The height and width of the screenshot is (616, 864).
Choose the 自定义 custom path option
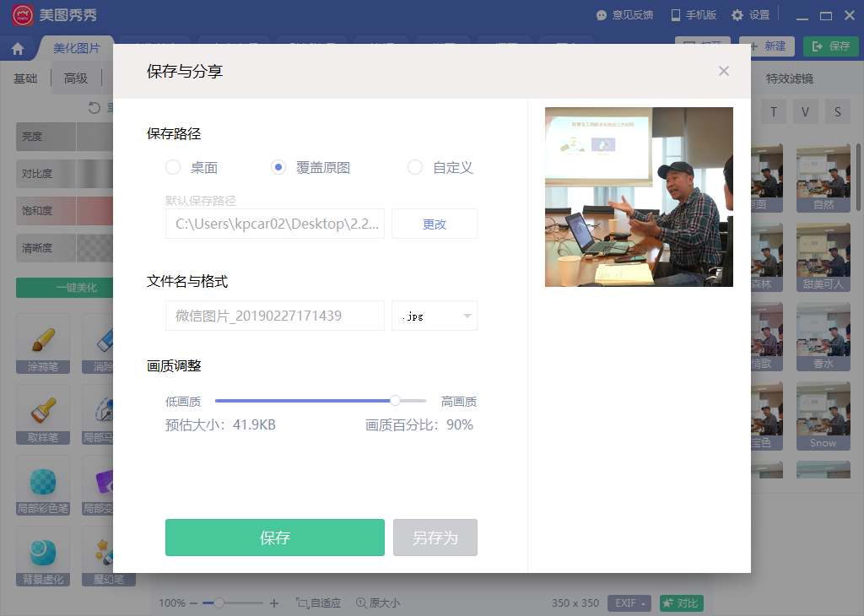415,168
